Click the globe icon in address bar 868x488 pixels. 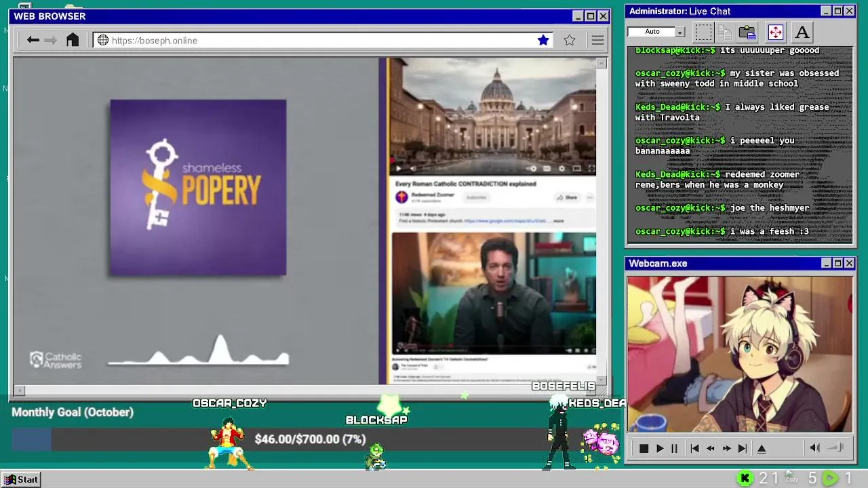(x=103, y=40)
